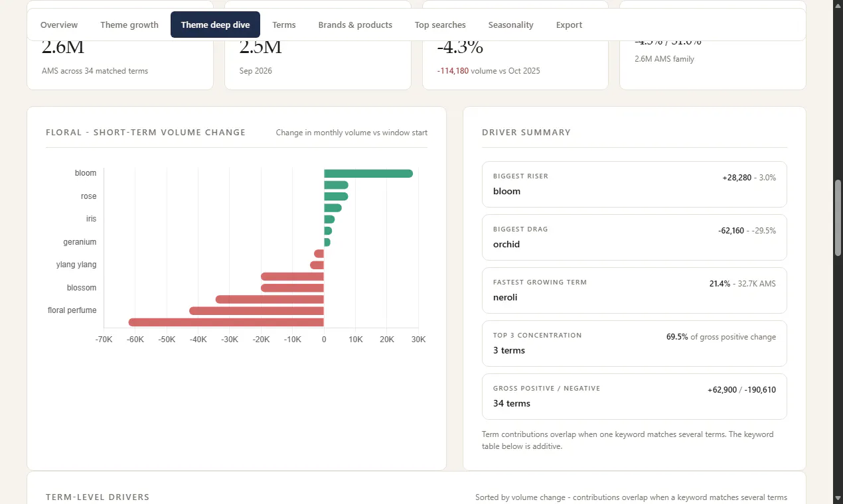Image resolution: width=843 pixels, height=504 pixels.
Task: Click the 'blossom' axis label
Action: pos(82,288)
